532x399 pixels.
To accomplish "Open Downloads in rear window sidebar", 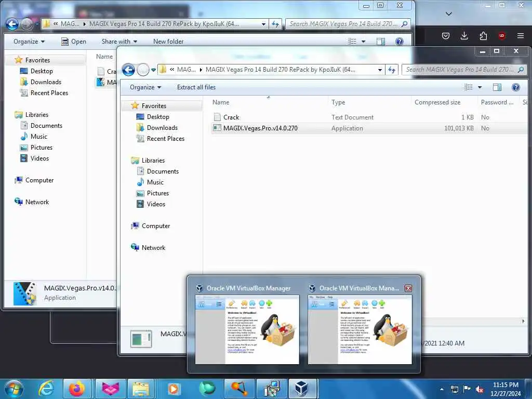I will click(46, 82).
